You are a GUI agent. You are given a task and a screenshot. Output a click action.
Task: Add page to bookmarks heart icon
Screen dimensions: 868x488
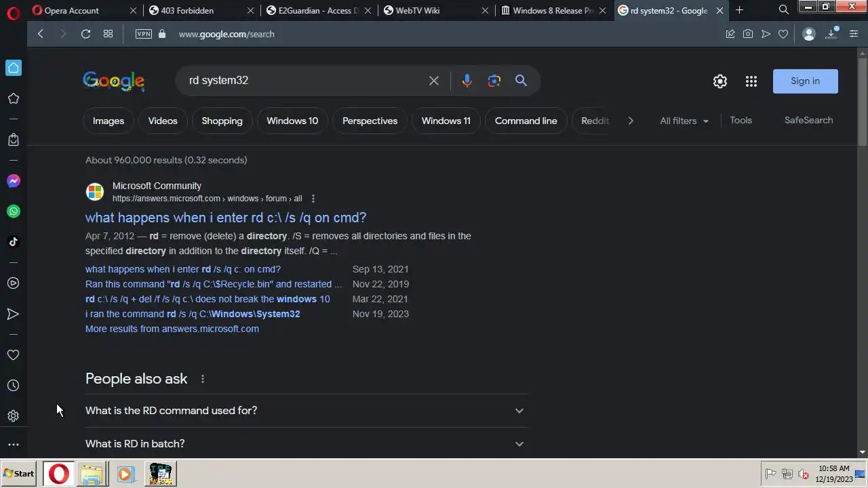783,34
